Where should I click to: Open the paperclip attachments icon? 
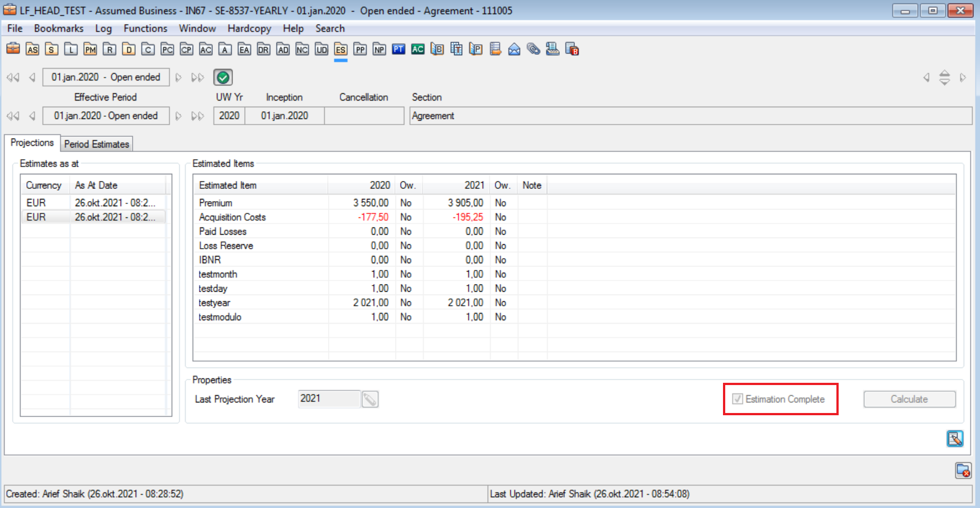pos(534,50)
